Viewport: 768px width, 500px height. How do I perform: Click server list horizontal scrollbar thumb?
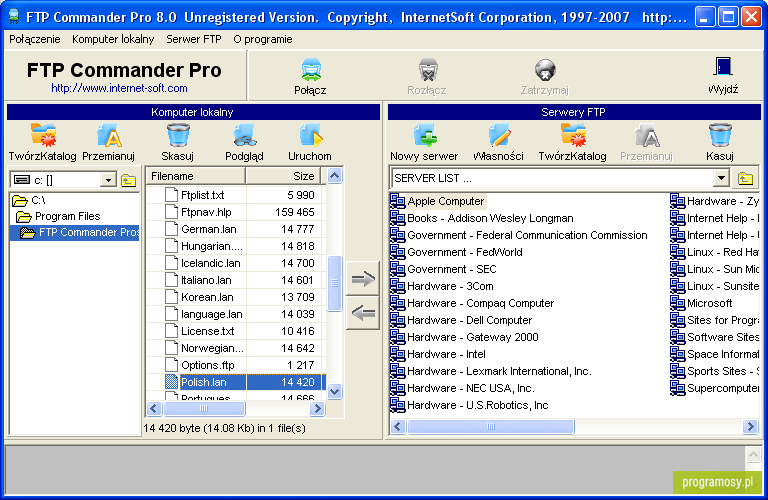(x=490, y=427)
